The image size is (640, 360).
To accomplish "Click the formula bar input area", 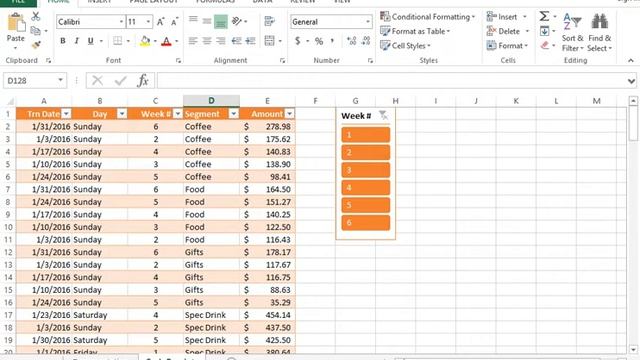I will pos(391,80).
